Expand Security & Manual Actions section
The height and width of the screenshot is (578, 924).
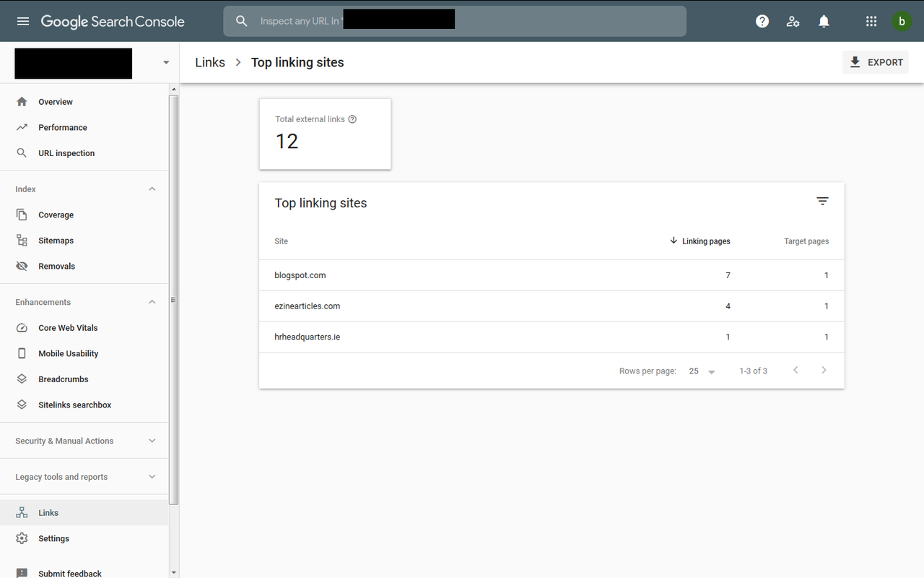coord(152,441)
